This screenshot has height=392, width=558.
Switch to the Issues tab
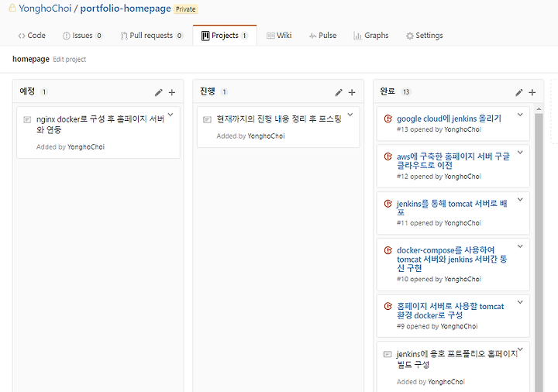click(82, 36)
